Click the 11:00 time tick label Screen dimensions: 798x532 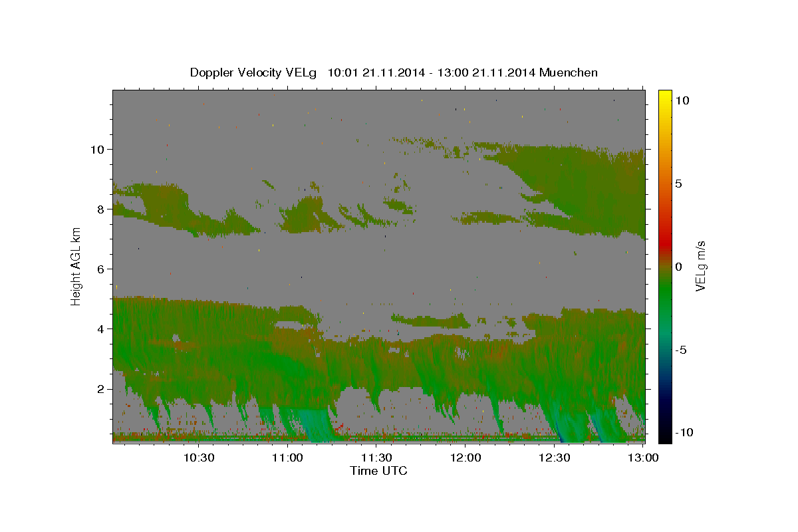pyautogui.click(x=288, y=458)
